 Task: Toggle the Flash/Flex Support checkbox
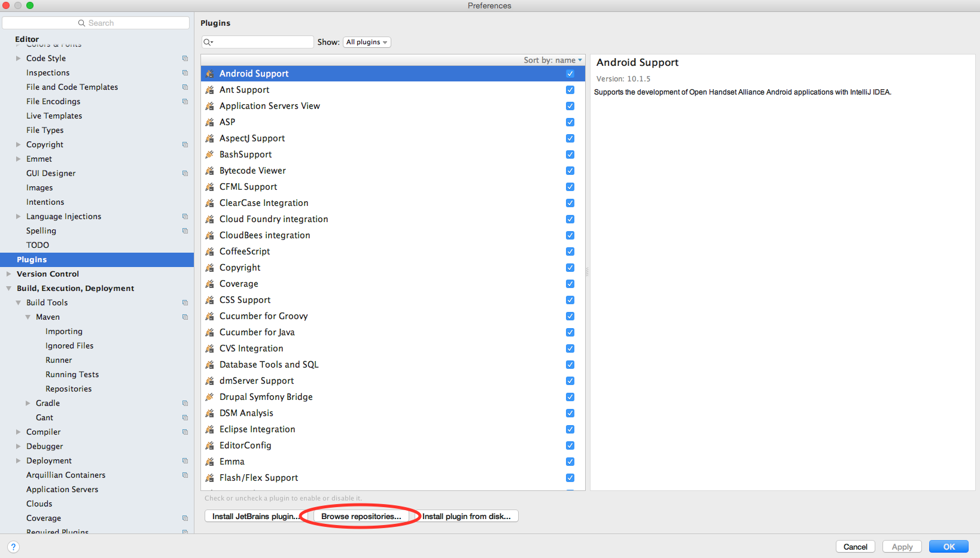[570, 478]
